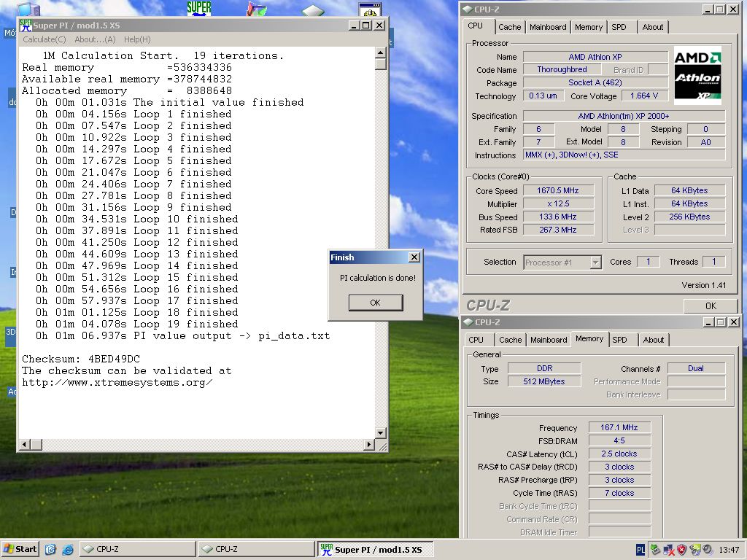This screenshot has height=560, width=747.
Task: Click the http://www.xtremesystems.org/ text
Action: pos(117,382)
